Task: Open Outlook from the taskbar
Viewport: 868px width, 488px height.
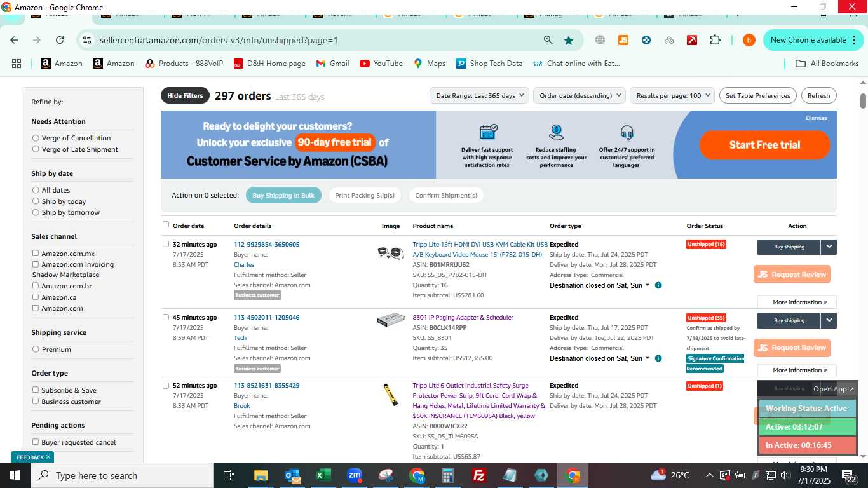Action: click(x=292, y=475)
